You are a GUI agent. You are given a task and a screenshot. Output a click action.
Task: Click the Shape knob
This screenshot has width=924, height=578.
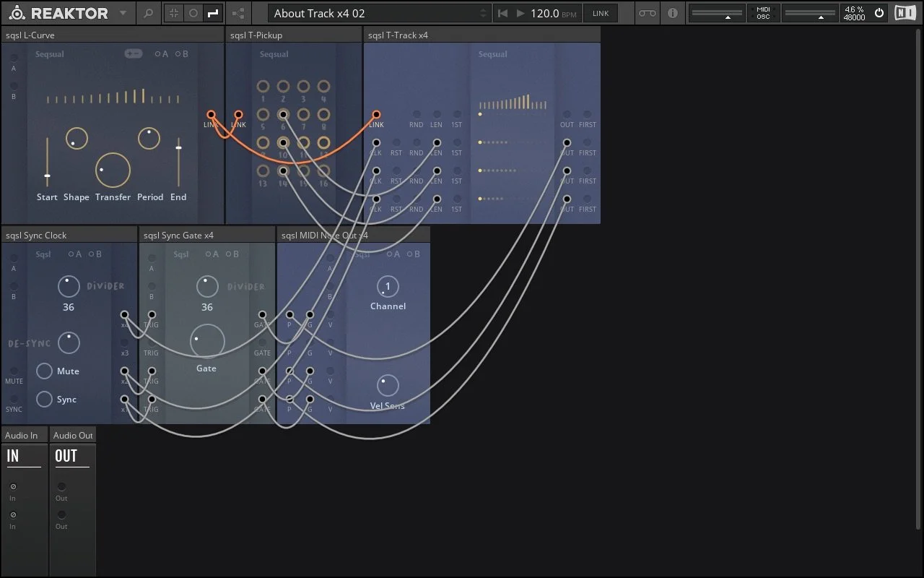(x=77, y=139)
